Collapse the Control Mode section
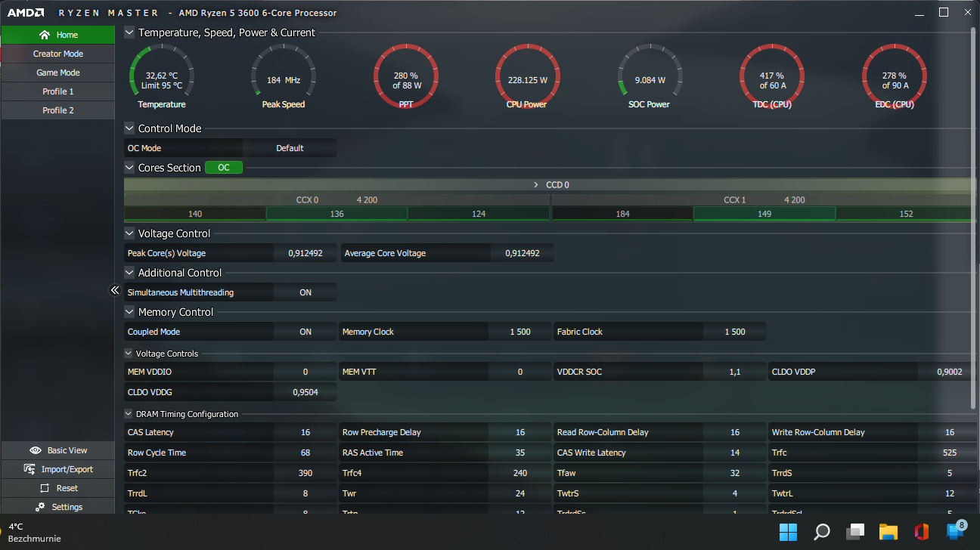Viewport: 980px width, 550px height. tap(129, 128)
